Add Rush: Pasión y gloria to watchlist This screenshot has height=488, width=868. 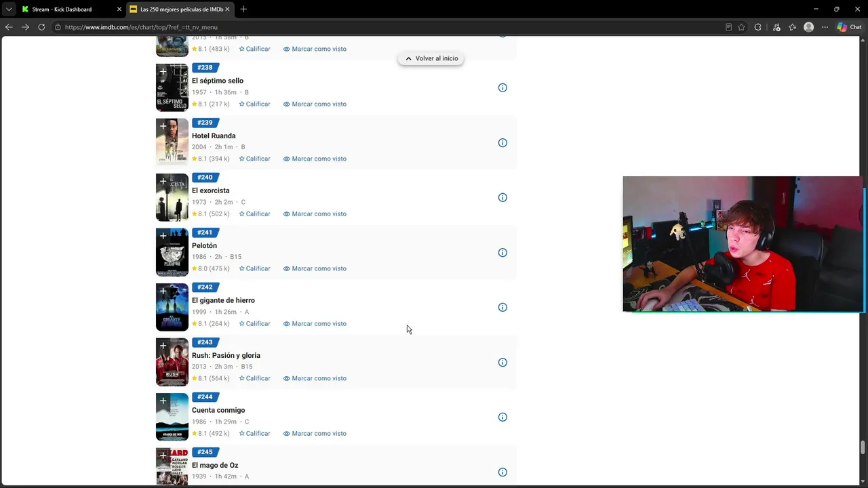pos(163,346)
